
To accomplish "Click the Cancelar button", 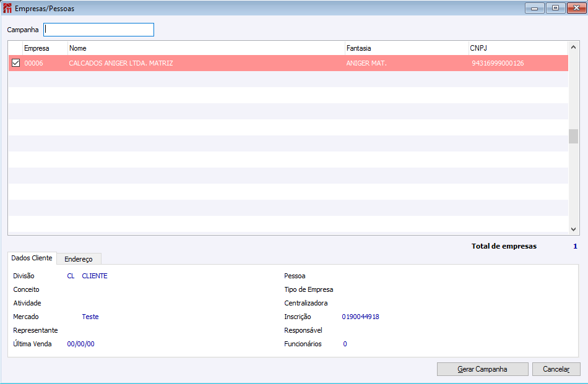I will (x=556, y=369).
